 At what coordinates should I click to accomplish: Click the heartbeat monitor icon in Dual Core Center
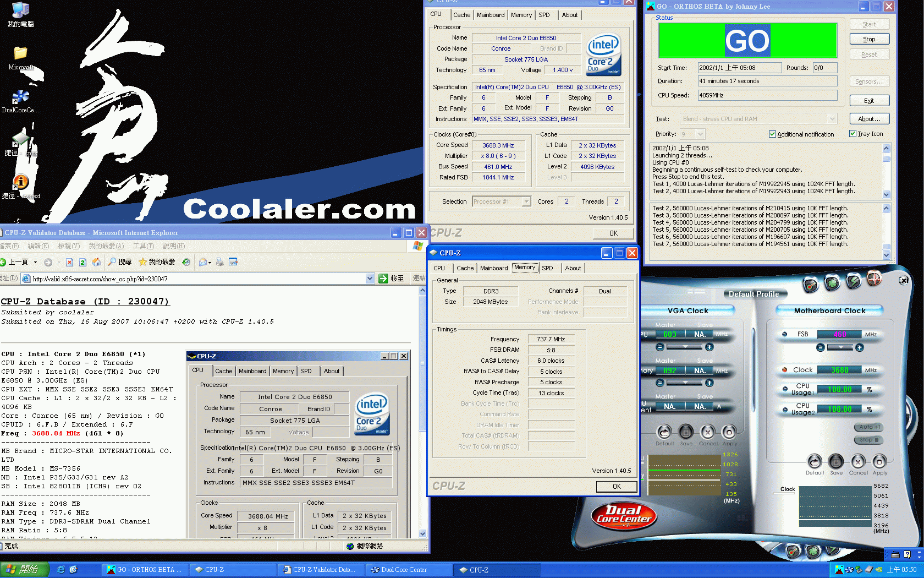[x=874, y=279]
